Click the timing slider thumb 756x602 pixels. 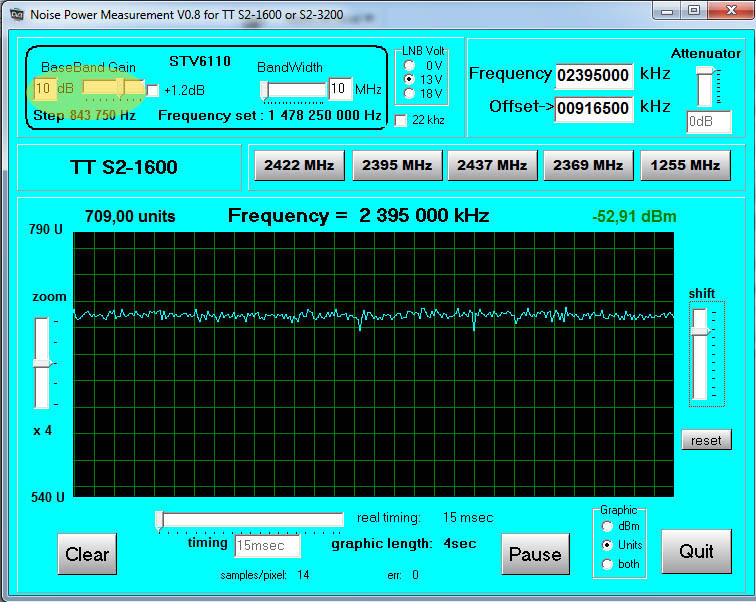(x=160, y=521)
